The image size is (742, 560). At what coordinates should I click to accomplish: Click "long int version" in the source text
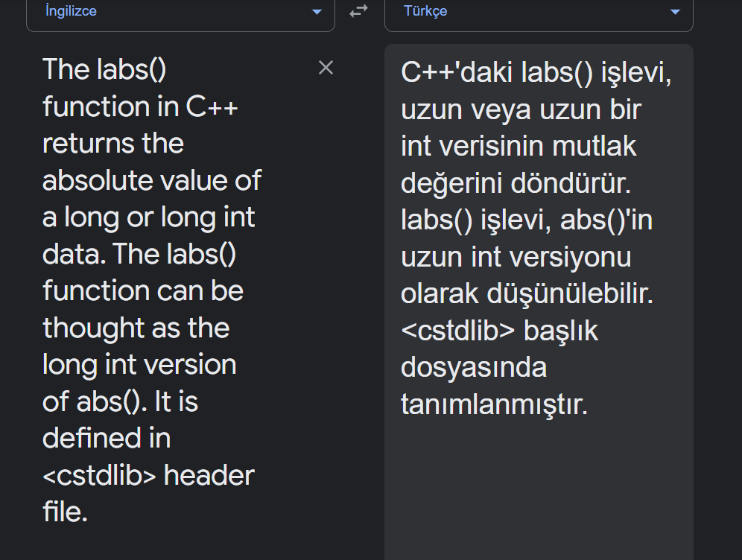(x=139, y=365)
